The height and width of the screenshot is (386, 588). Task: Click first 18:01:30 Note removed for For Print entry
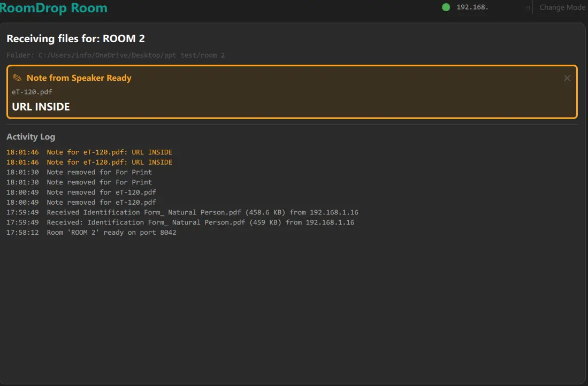click(79, 172)
